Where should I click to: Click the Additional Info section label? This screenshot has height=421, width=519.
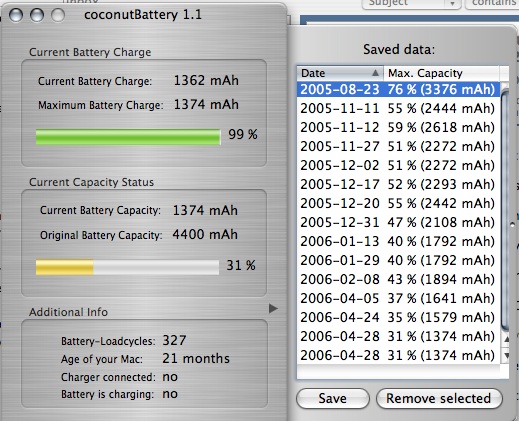(68, 312)
